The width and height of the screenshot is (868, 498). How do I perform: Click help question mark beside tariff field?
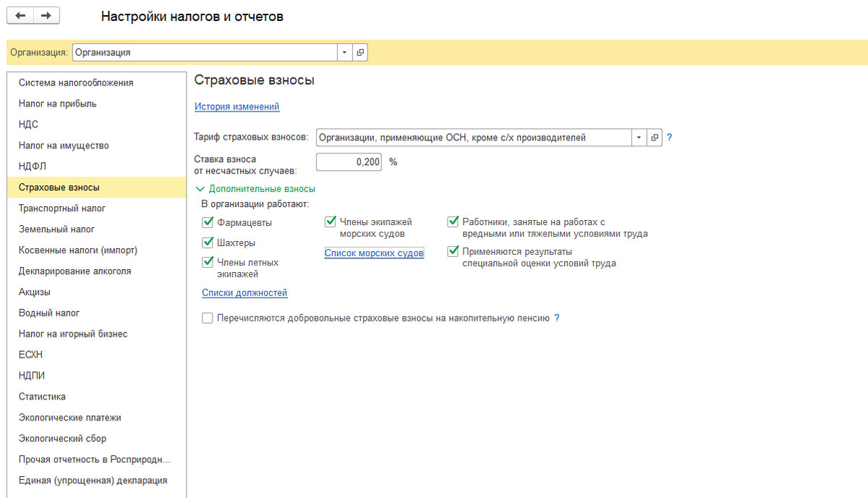(670, 138)
